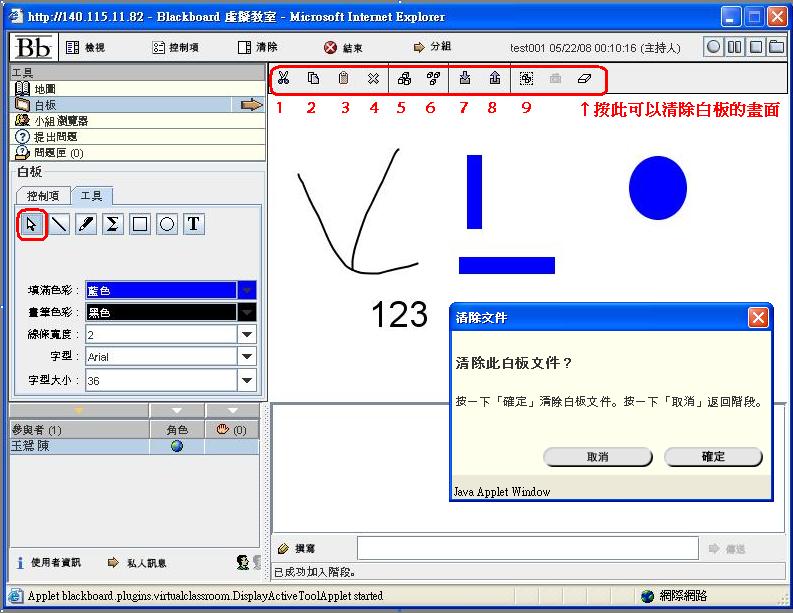The width and height of the screenshot is (793, 613).
Task: Click the black 畫筆色彩 pen color swatch
Action: point(160,312)
